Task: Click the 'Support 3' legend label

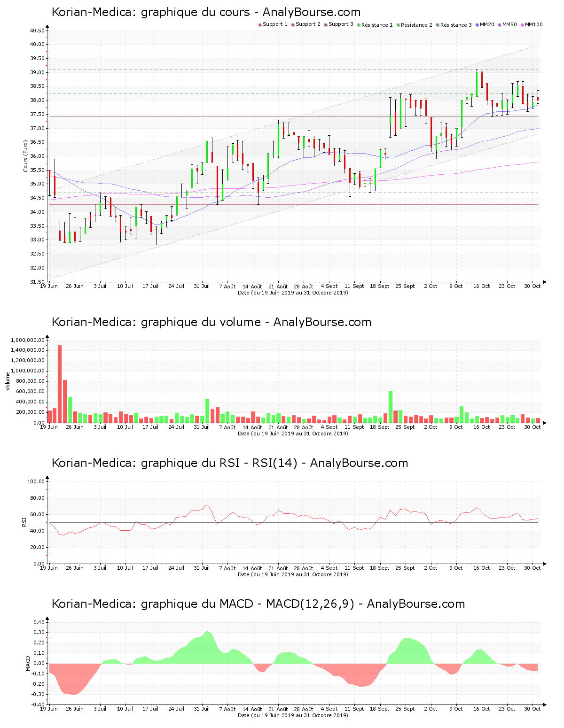Action: click(341, 24)
